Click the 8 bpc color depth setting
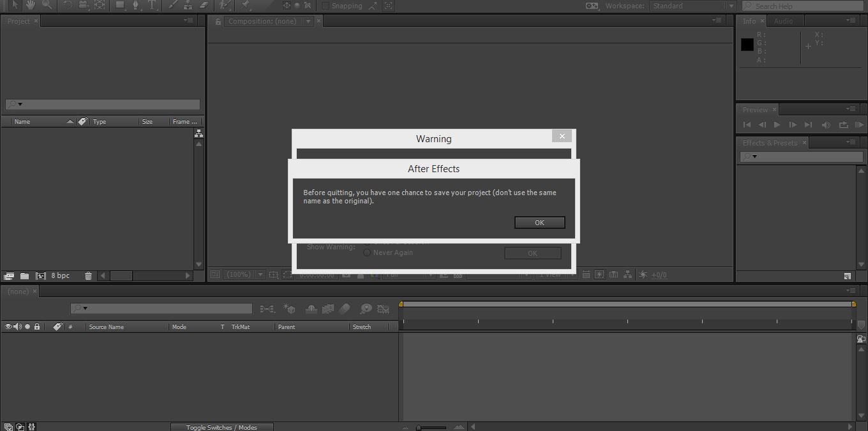 click(x=61, y=275)
